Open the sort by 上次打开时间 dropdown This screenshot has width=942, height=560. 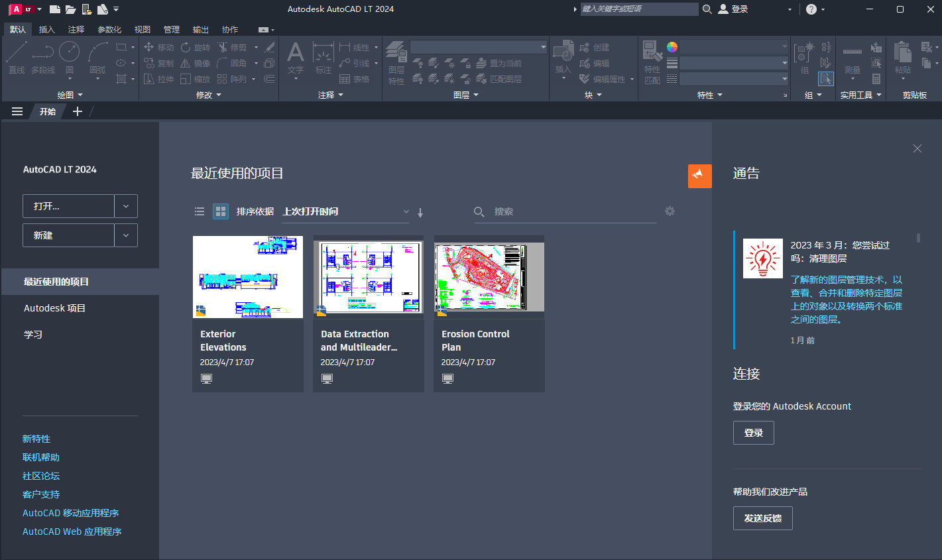[x=345, y=211]
